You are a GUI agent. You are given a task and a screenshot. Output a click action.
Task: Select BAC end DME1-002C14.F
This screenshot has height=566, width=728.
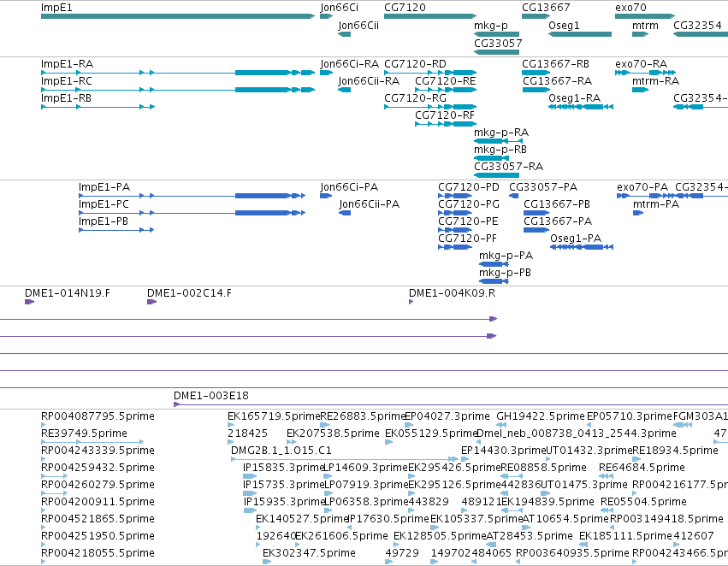[151, 302]
